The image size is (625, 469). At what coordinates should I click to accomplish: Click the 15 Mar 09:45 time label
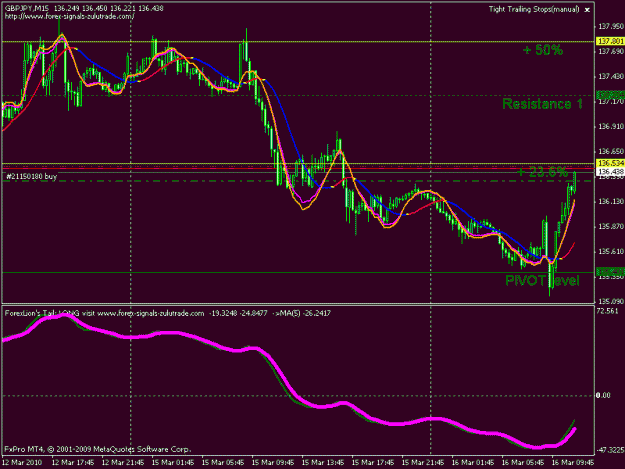coord(273,463)
